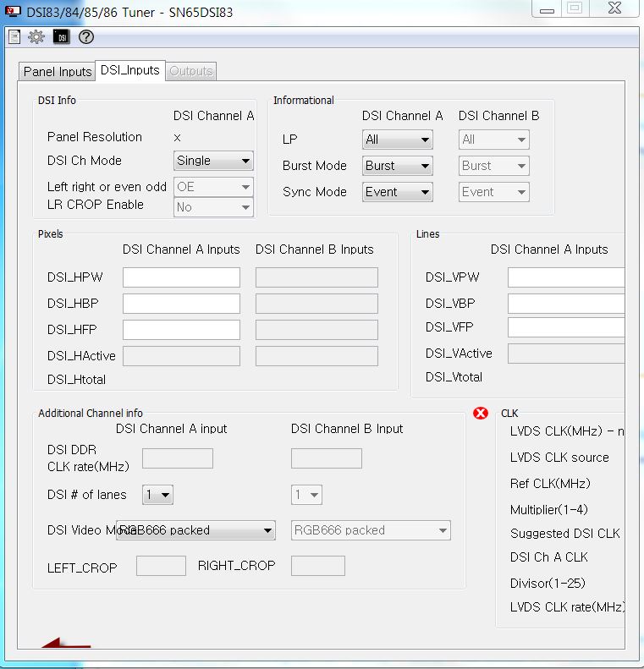Open the LP dropdown for Channel B
Image resolution: width=644 pixels, height=669 pixels.
[x=493, y=140]
